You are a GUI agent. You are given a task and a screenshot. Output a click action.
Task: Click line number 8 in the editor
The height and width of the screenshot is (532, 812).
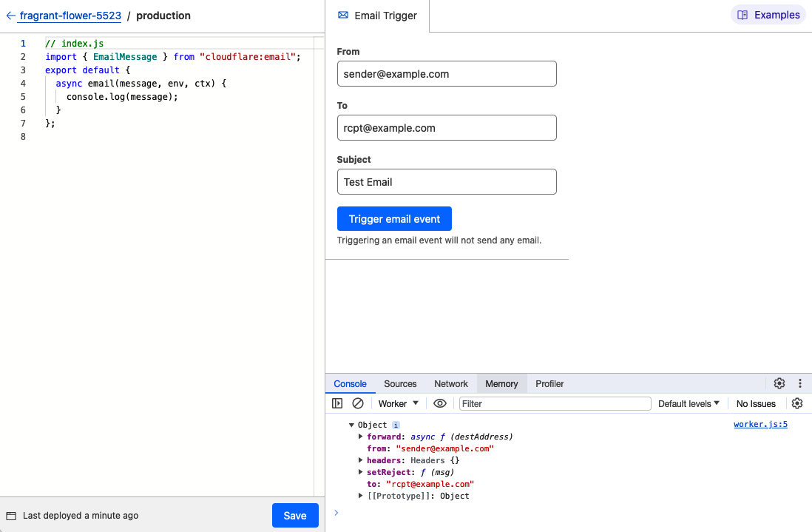click(x=23, y=136)
